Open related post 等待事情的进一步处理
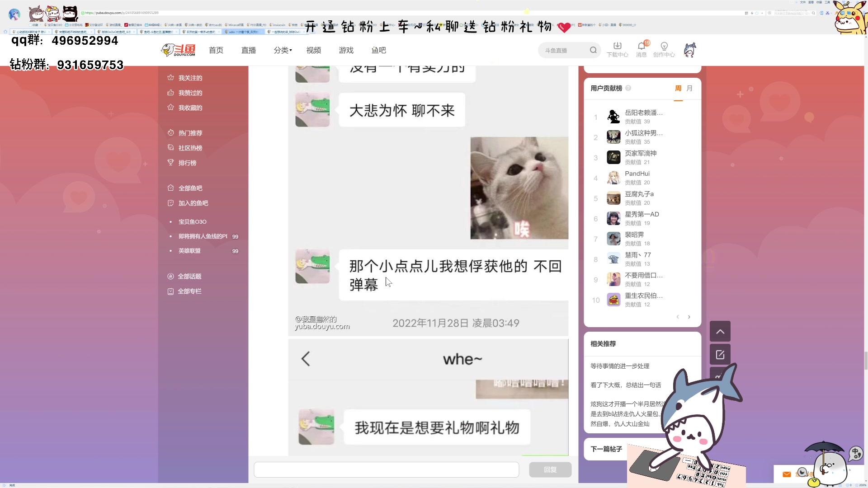Viewport: 868px width, 488px height. tap(620, 366)
